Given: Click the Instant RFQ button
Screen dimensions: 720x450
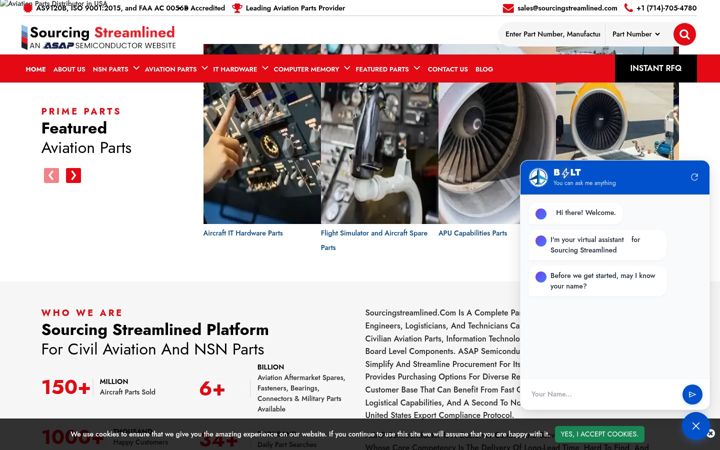Looking at the screenshot, I should (x=656, y=68).
